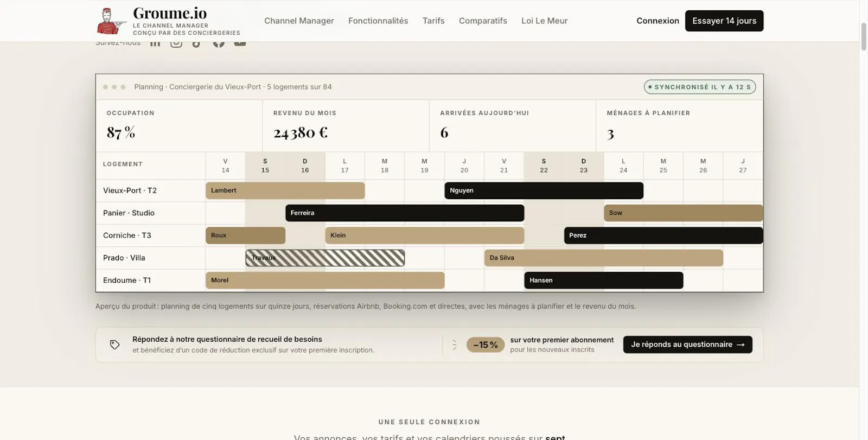
Task: Select the Hansen reservation bar
Action: click(604, 280)
